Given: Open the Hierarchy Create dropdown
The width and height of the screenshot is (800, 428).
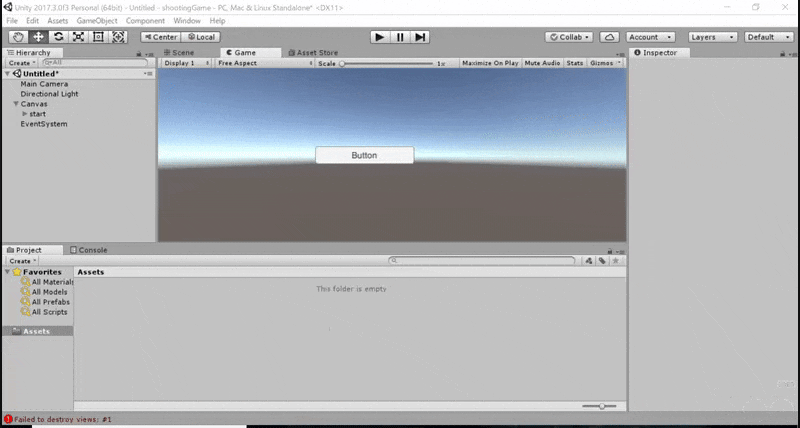Looking at the screenshot, I should click(x=21, y=63).
